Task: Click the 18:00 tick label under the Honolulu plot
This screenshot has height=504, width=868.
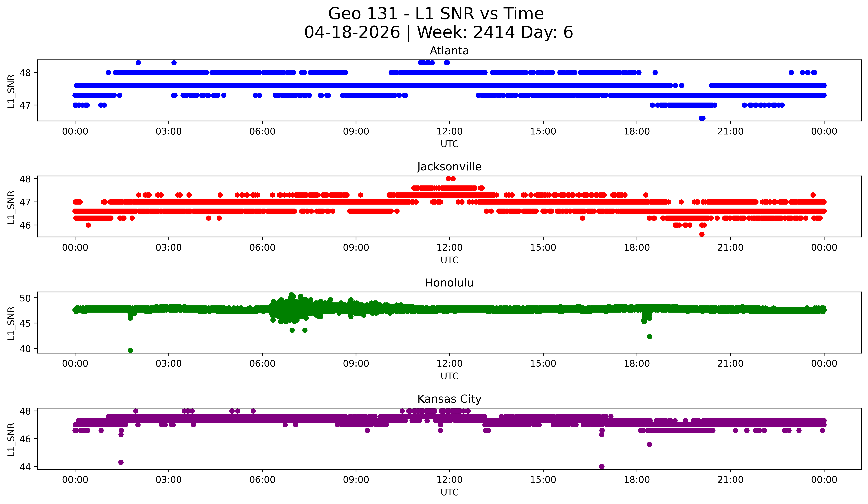Action: tap(637, 364)
